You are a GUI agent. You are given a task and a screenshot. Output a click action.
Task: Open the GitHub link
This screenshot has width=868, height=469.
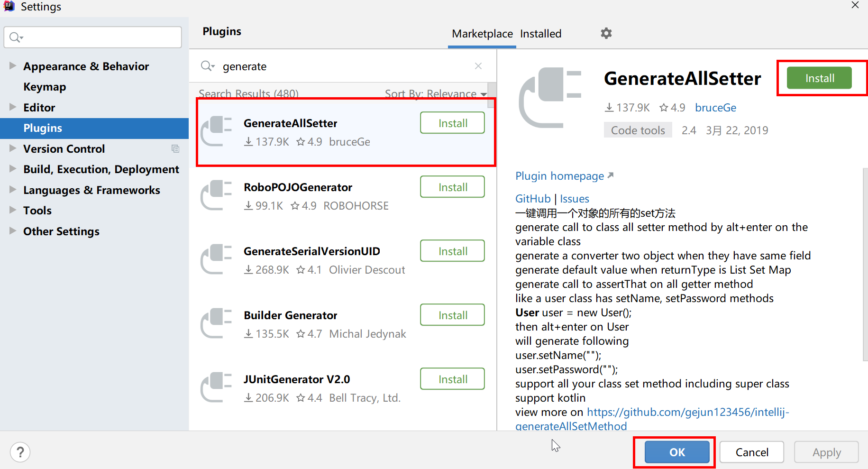(533, 199)
